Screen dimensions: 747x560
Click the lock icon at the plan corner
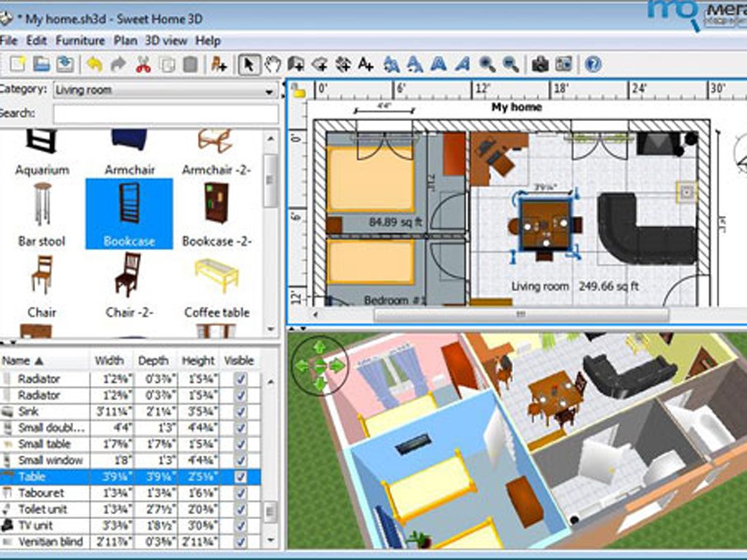click(x=298, y=91)
